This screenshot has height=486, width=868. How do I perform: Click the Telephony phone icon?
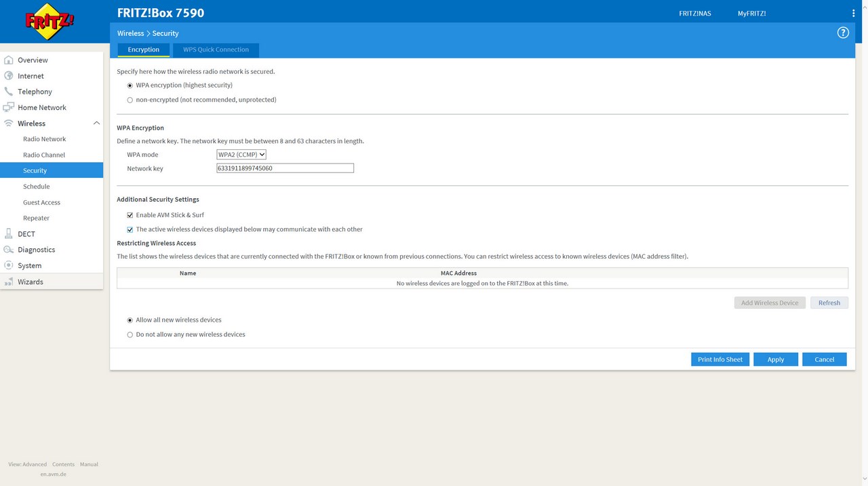[x=9, y=91]
